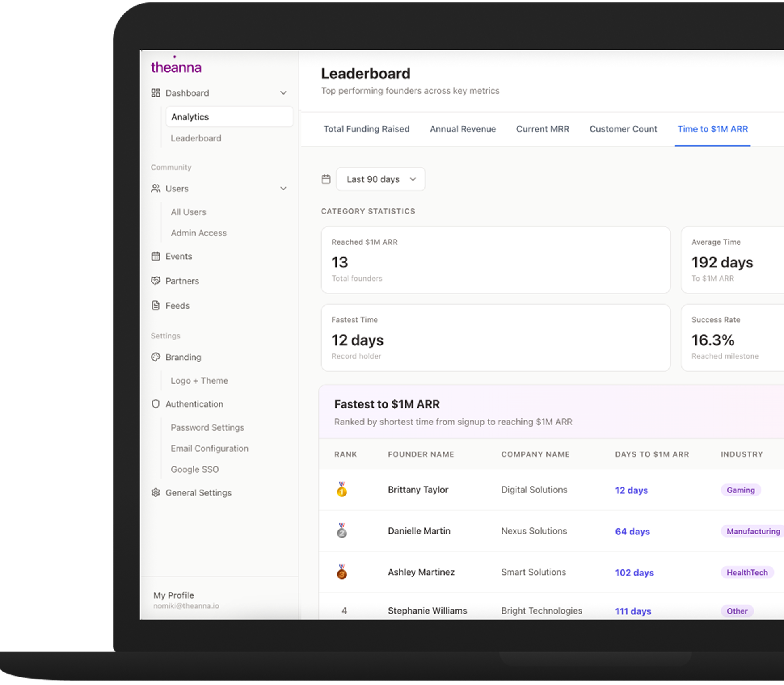Open My Profile at sidebar bottom
The height and width of the screenshot is (685, 784).
pyautogui.click(x=174, y=595)
